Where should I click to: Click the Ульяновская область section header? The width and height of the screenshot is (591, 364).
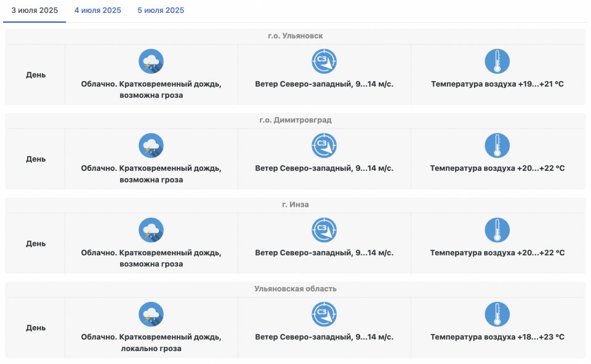[295, 288]
